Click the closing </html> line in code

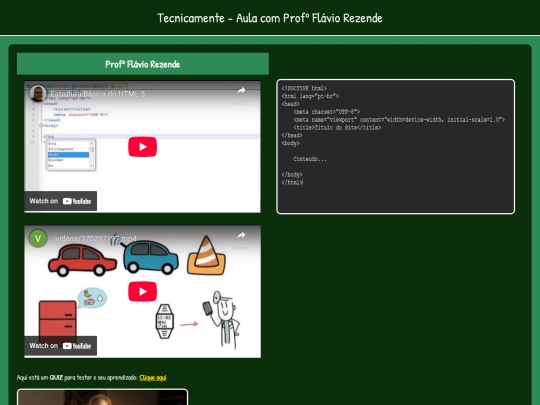click(x=292, y=183)
